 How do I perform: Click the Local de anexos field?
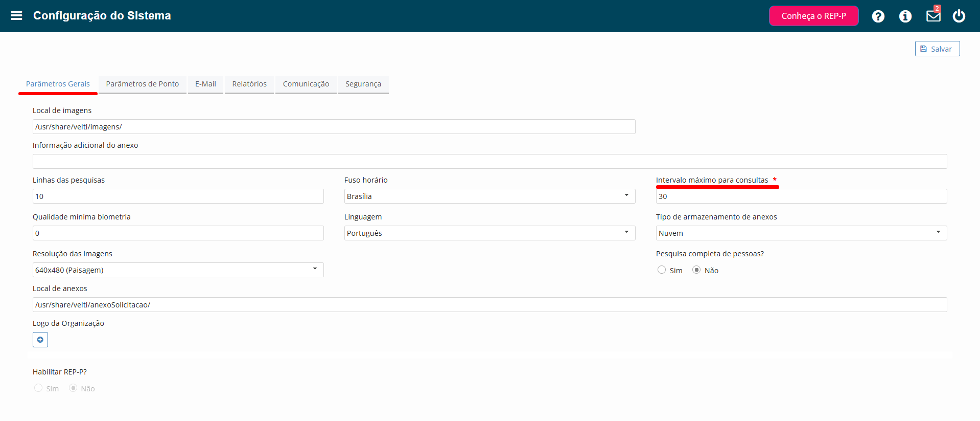(489, 305)
